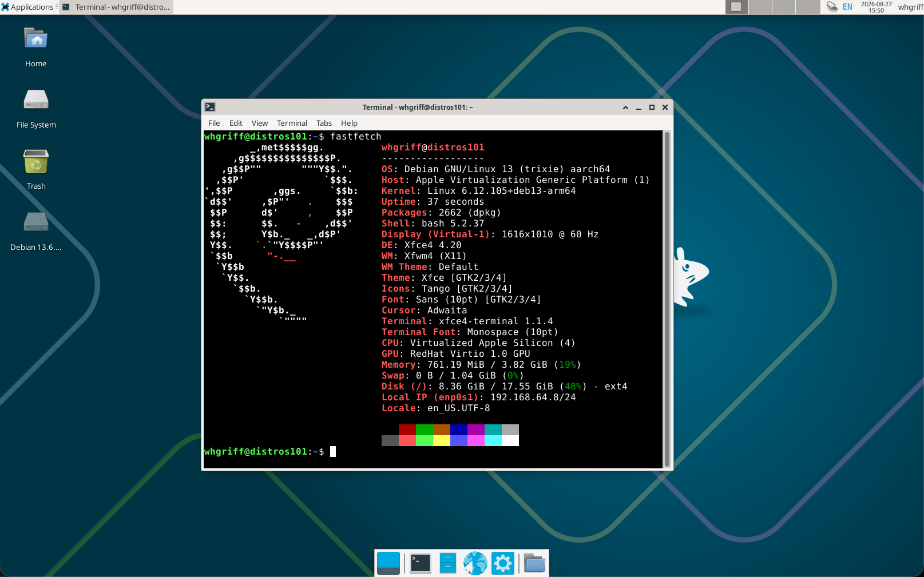Image resolution: width=924 pixels, height=577 pixels.
Task: Click the 'Uptime: 37 seconds' line
Action: coord(433,201)
